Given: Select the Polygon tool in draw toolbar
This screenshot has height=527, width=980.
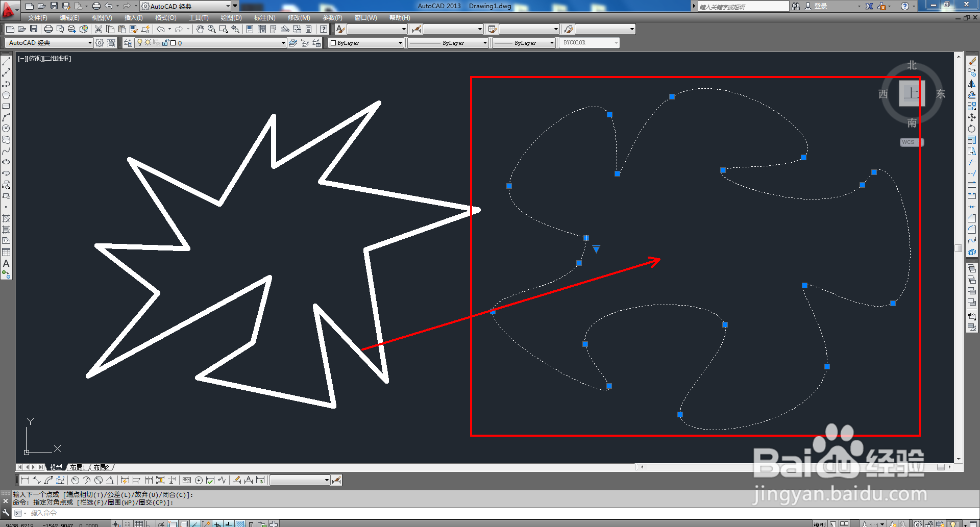Looking at the screenshot, I should click(x=6, y=95).
